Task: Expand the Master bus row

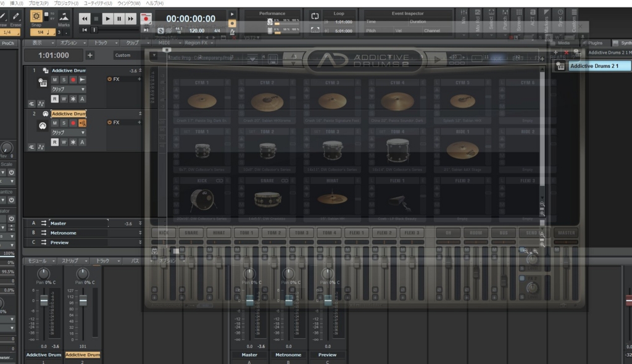Action: 140,223
